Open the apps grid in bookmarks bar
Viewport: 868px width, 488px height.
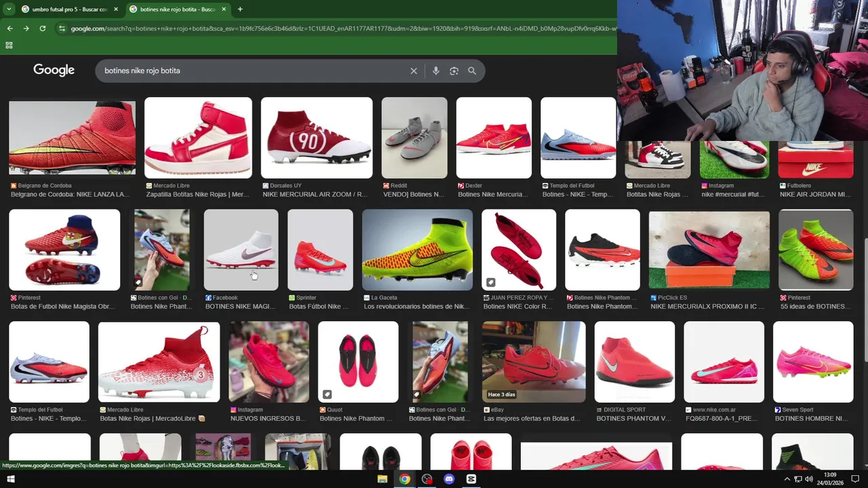coord(9,45)
